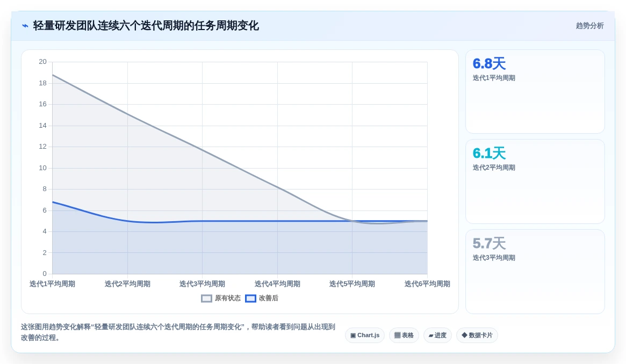Click the blue trend icon beside the title
Screen dimensions: 626x364
[25, 26]
